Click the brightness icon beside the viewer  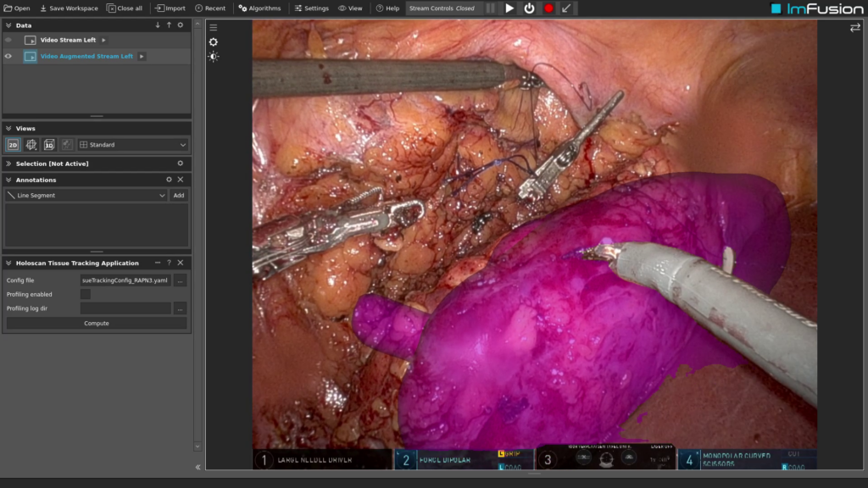214,57
